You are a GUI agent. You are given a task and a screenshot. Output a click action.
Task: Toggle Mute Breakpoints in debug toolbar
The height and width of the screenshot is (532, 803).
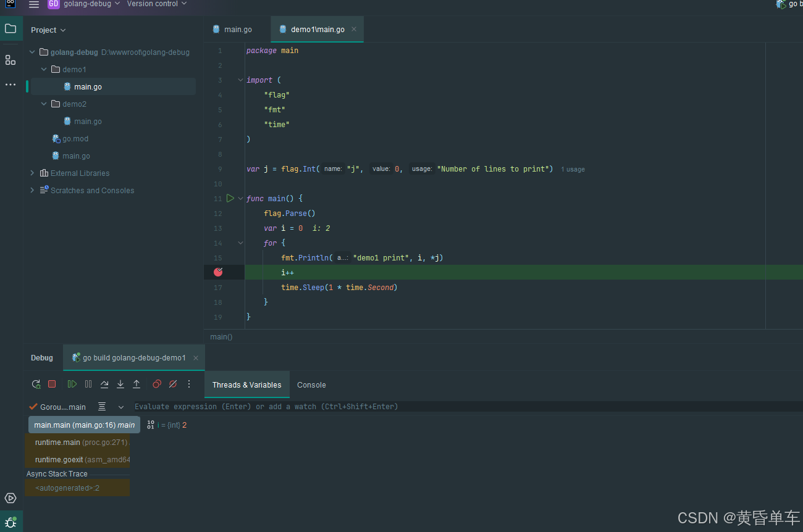click(x=173, y=384)
